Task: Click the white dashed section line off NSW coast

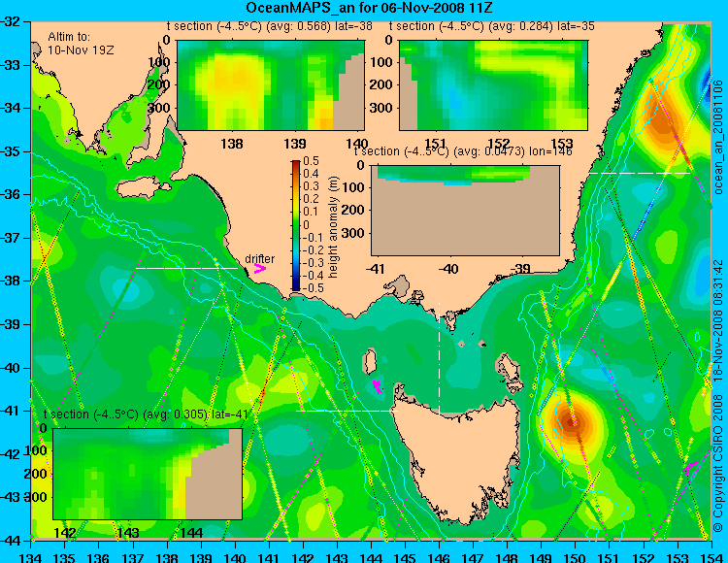Action: coord(640,173)
